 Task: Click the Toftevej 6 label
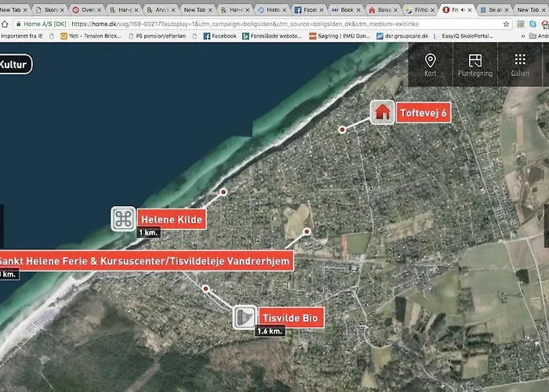pos(424,113)
